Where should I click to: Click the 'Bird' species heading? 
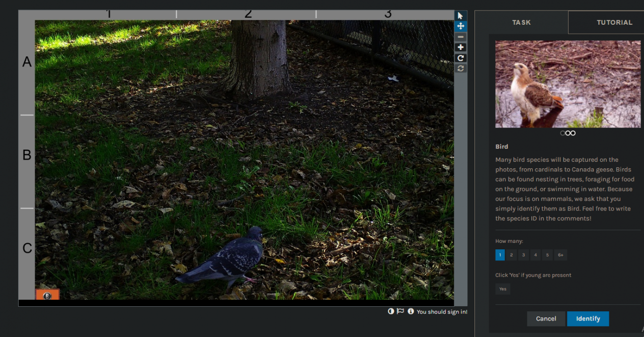pos(502,147)
